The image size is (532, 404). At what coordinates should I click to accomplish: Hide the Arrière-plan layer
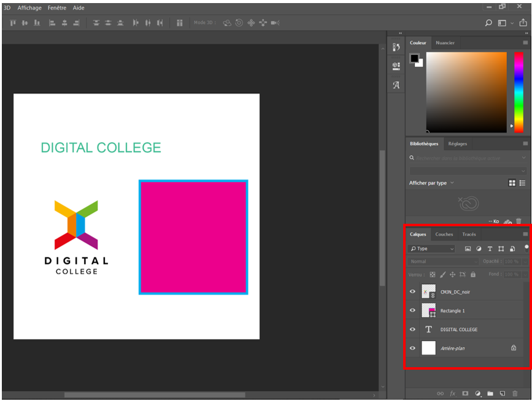(412, 348)
